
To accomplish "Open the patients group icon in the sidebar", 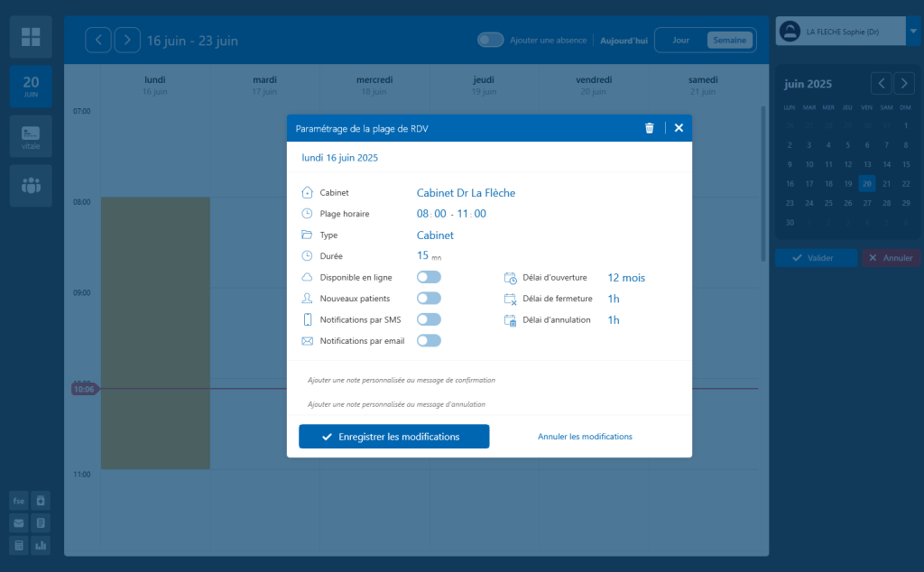I will (x=31, y=187).
